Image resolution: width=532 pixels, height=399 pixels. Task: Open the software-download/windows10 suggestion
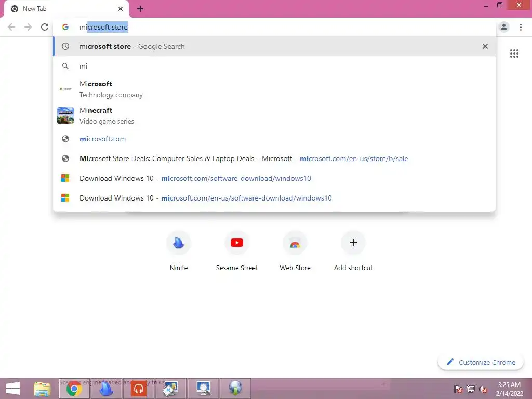(x=274, y=178)
